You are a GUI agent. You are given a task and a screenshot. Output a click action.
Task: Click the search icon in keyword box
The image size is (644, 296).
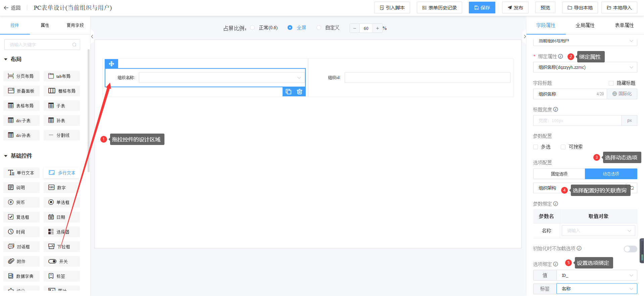click(x=74, y=45)
